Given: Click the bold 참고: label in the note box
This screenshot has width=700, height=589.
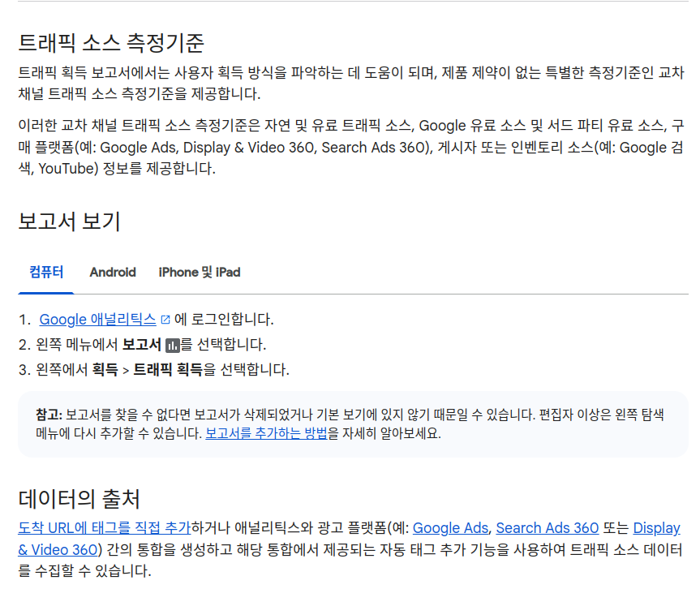Looking at the screenshot, I should (49, 414).
